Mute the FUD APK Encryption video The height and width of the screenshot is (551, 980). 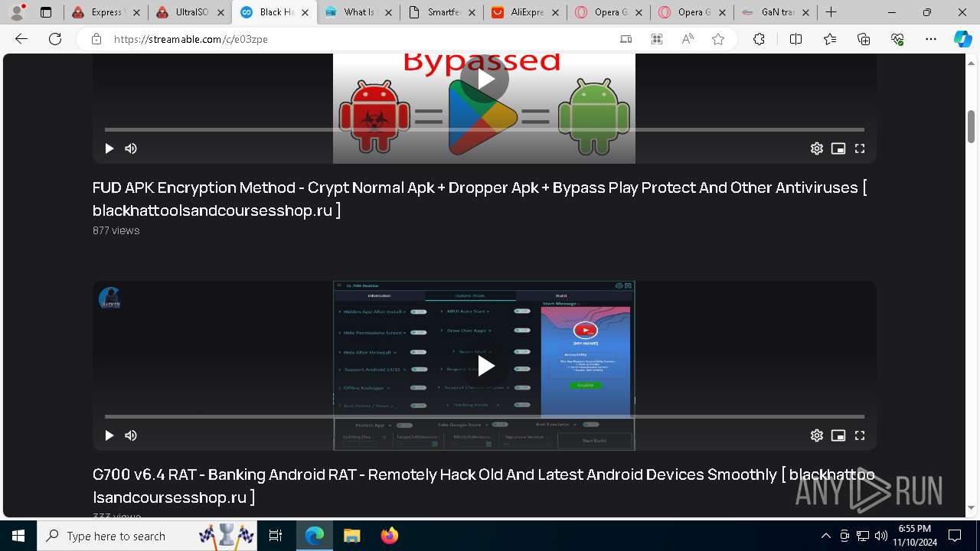pos(131,148)
